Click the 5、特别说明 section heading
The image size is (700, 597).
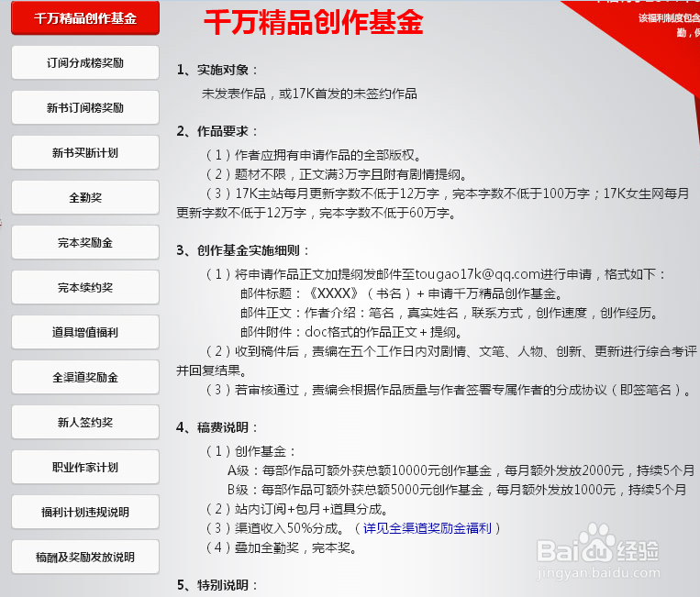point(217,585)
